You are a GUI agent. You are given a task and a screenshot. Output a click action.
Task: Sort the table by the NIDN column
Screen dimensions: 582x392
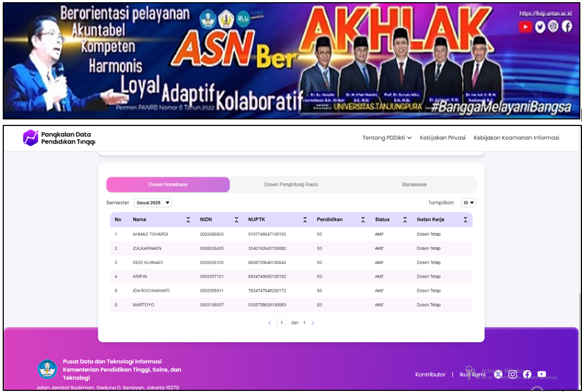point(236,219)
